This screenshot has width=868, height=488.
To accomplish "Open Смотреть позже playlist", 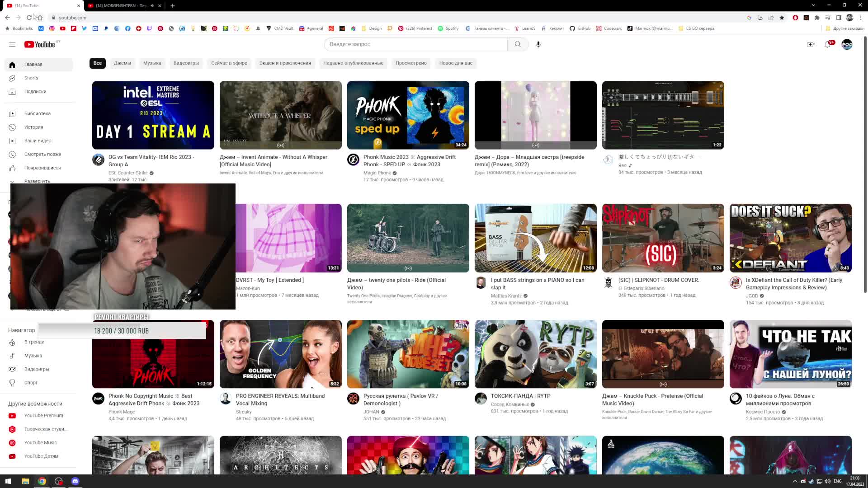I will 39,154.
